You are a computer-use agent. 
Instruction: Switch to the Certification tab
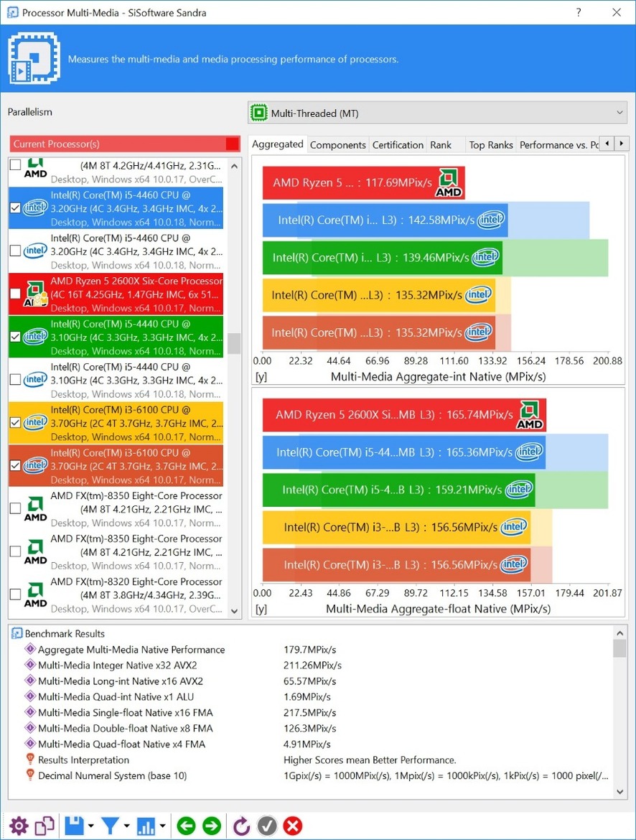398,144
